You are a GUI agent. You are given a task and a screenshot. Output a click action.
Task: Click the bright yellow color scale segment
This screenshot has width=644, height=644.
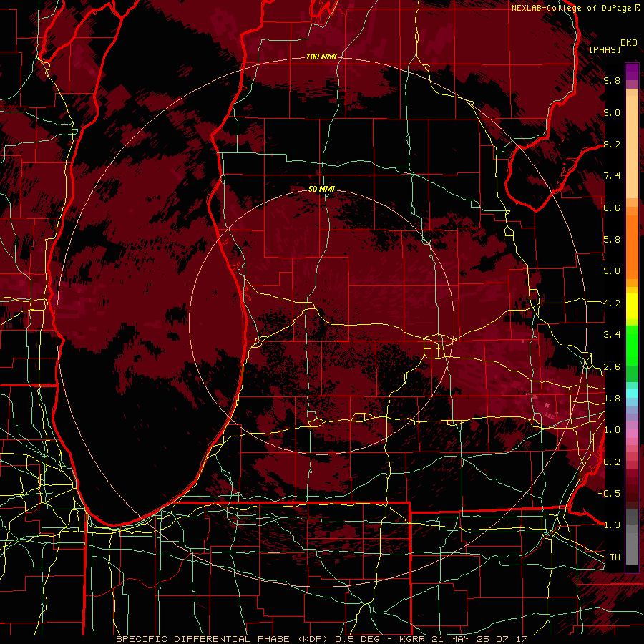point(632,306)
